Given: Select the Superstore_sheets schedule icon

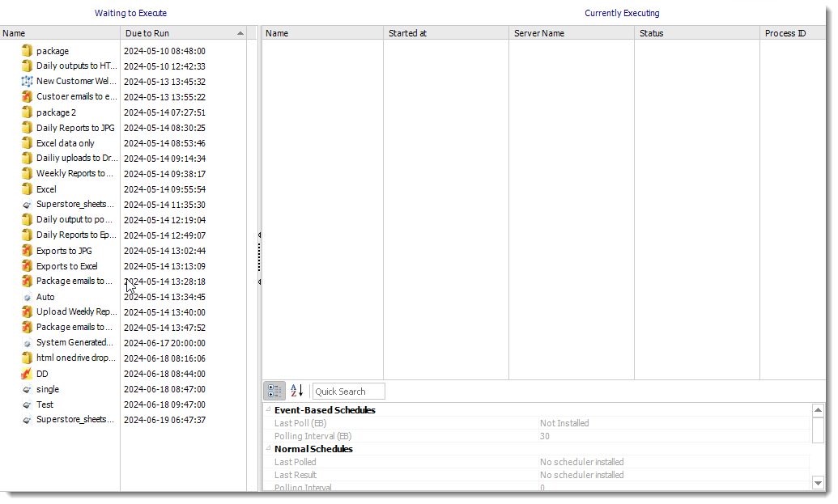Looking at the screenshot, I should [x=27, y=204].
